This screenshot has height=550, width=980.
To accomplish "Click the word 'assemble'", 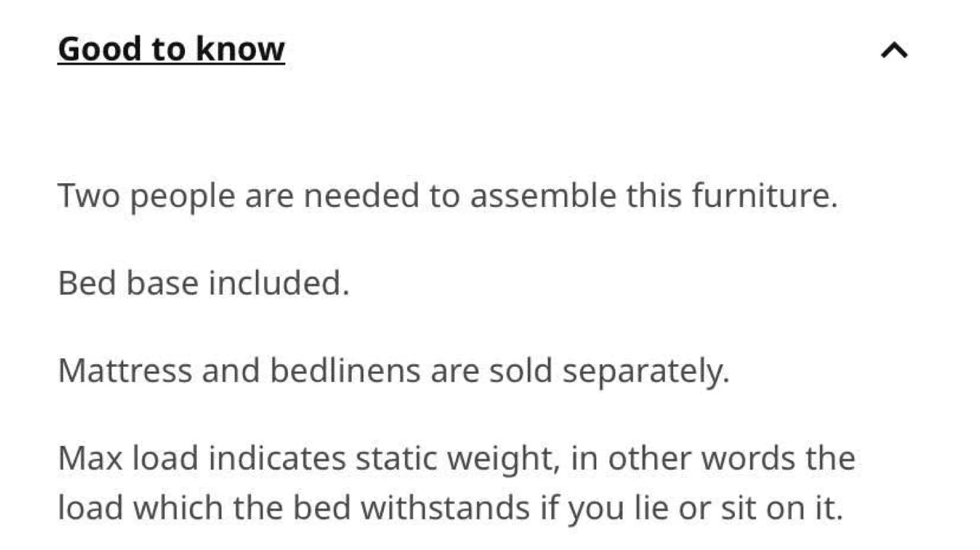I will click(x=543, y=196).
